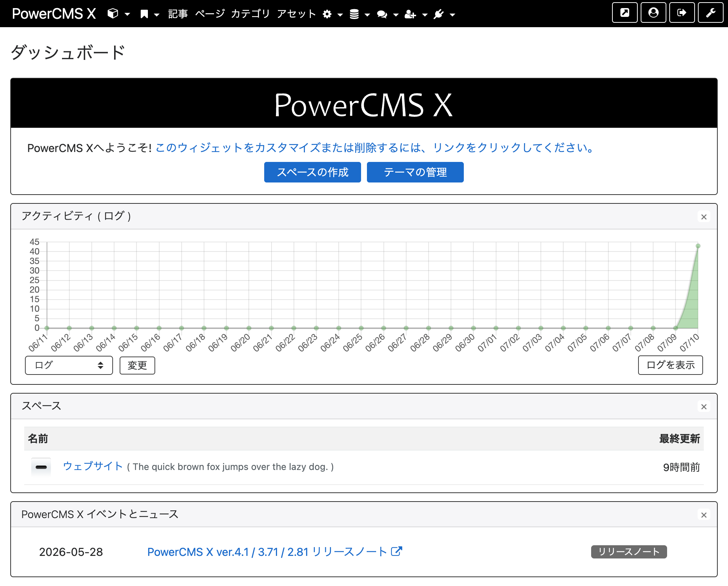The height and width of the screenshot is (586, 728).
Task: Click the 07/10 data point on the chart
Action: pyautogui.click(x=698, y=246)
